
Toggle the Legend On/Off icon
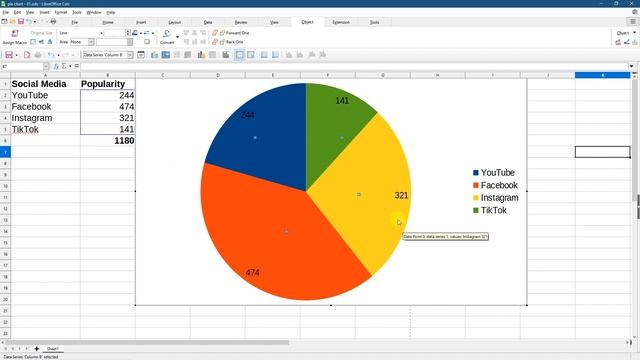pos(240,55)
